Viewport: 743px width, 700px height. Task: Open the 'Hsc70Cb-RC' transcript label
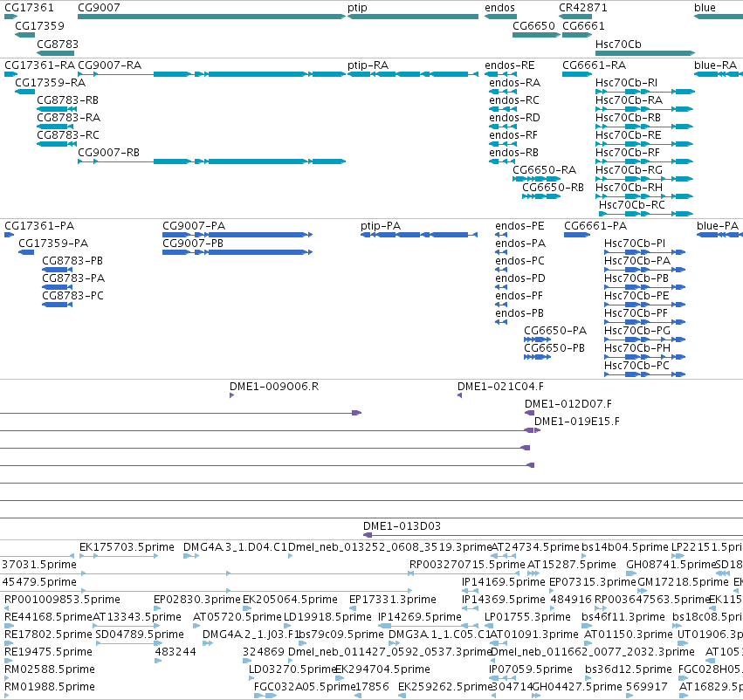631,204
